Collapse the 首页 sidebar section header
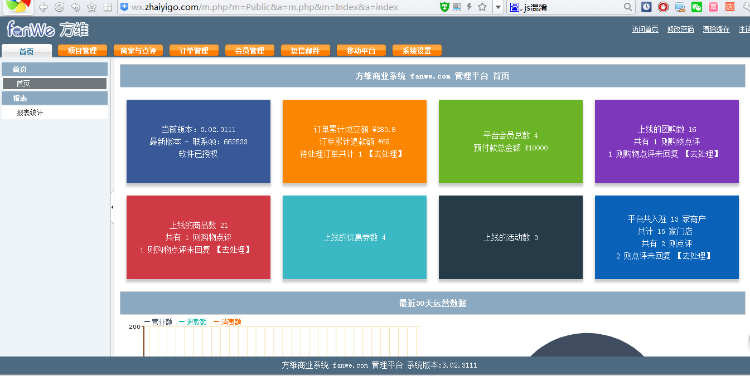 coord(55,69)
